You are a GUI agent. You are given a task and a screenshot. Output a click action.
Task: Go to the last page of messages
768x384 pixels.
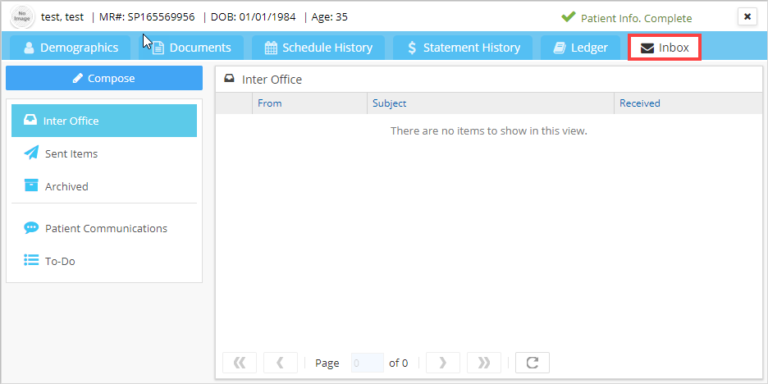pos(484,363)
